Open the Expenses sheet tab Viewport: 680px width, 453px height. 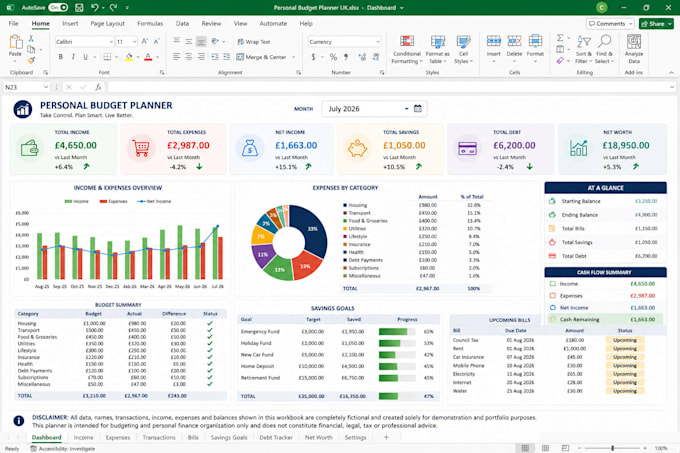118,437
